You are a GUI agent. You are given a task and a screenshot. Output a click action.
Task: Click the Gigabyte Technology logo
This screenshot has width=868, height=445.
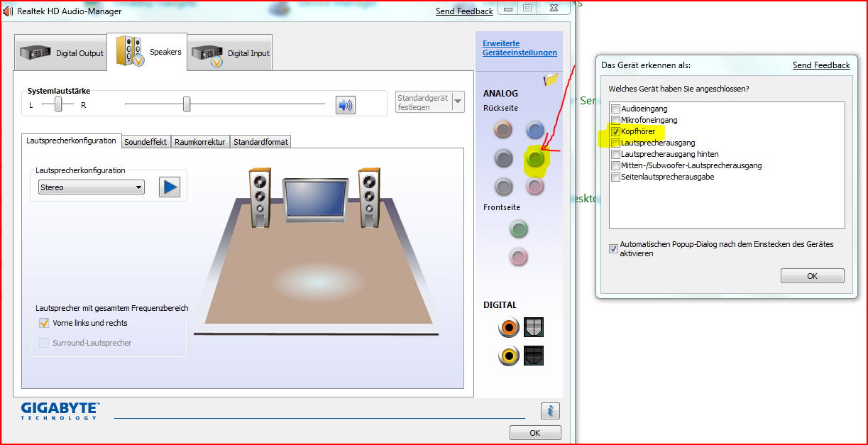[x=60, y=410]
